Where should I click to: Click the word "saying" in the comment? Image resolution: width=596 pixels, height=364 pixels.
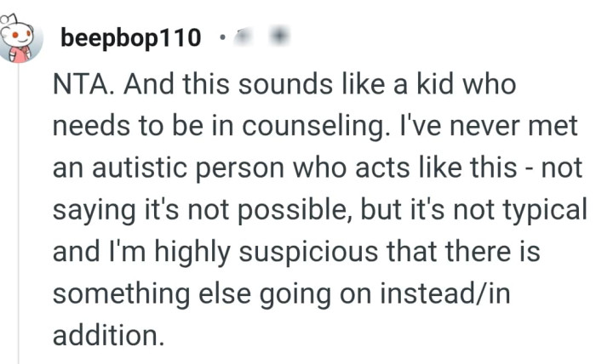coord(94,209)
